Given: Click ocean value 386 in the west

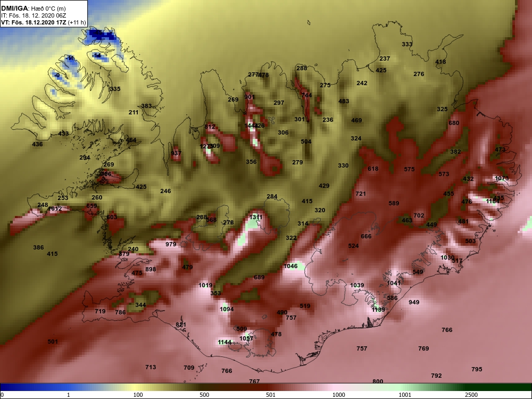Looking at the screenshot, I should click(x=38, y=247).
